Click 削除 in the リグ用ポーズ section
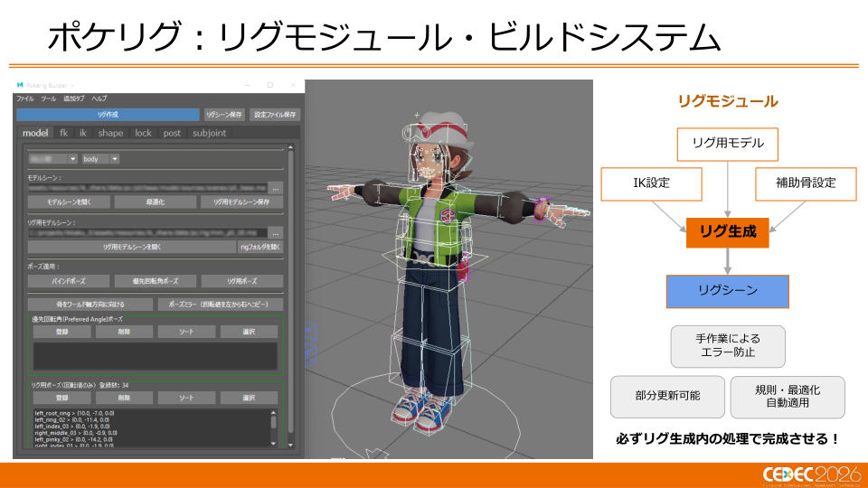 124,398
